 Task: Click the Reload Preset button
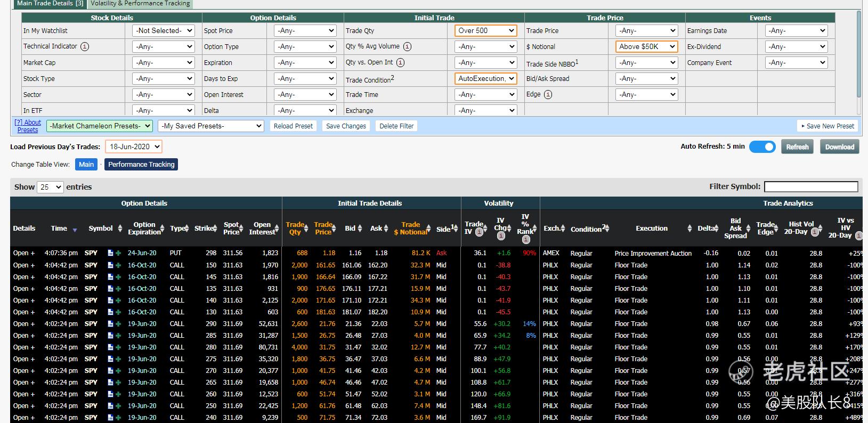(293, 126)
